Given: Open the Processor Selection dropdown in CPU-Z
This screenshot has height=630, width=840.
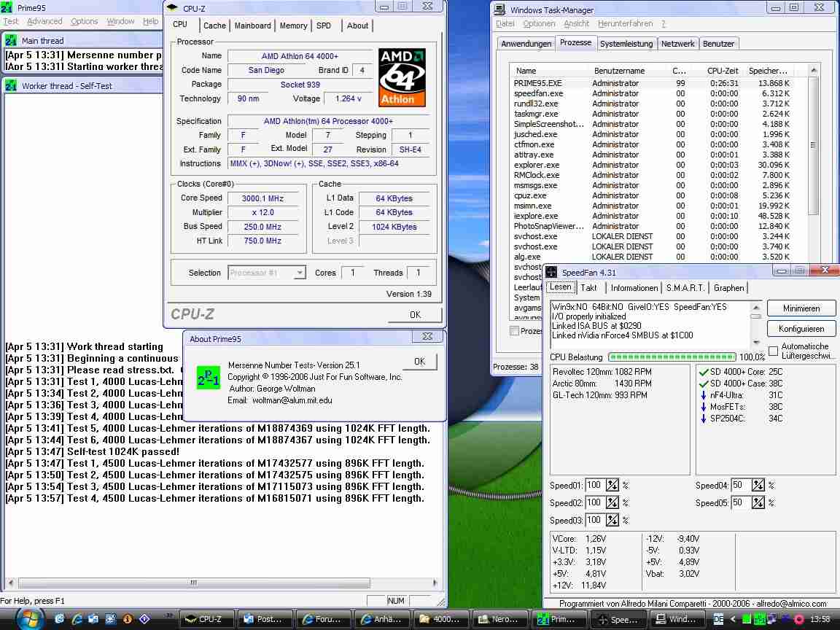Looking at the screenshot, I should [x=300, y=273].
